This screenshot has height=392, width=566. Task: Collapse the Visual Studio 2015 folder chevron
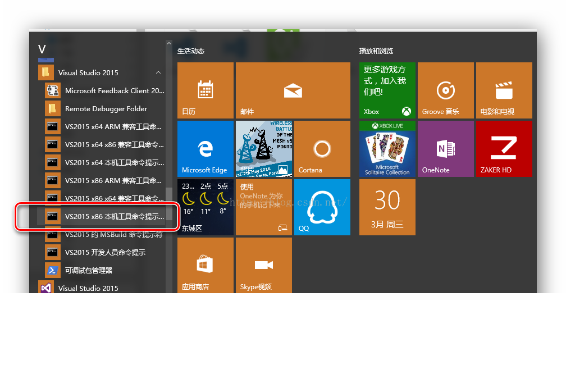158,72
